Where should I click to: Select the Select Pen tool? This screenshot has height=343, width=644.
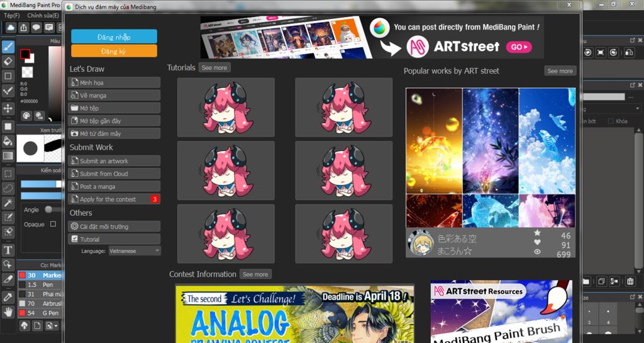coord(8,217)
